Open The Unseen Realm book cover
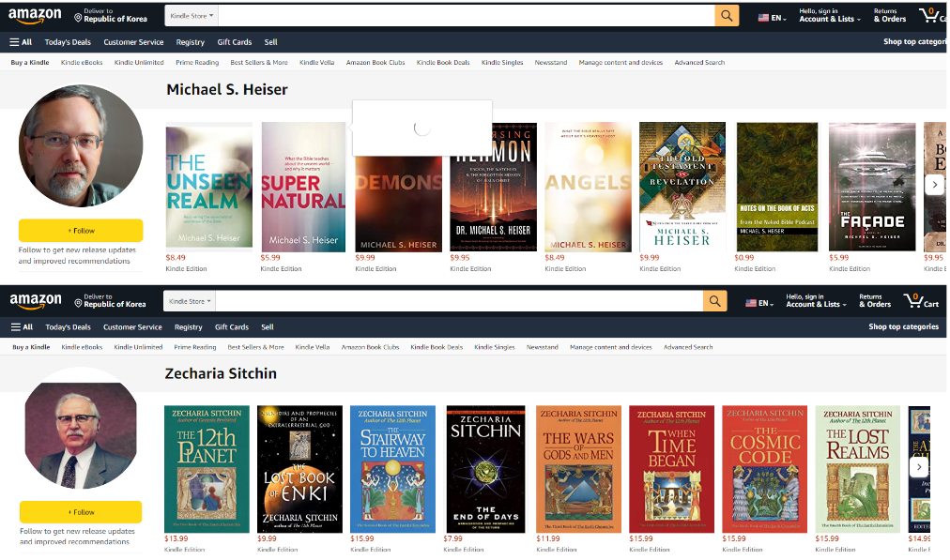The width and height of the screenshot is (950, 560). tap(209, 187)
